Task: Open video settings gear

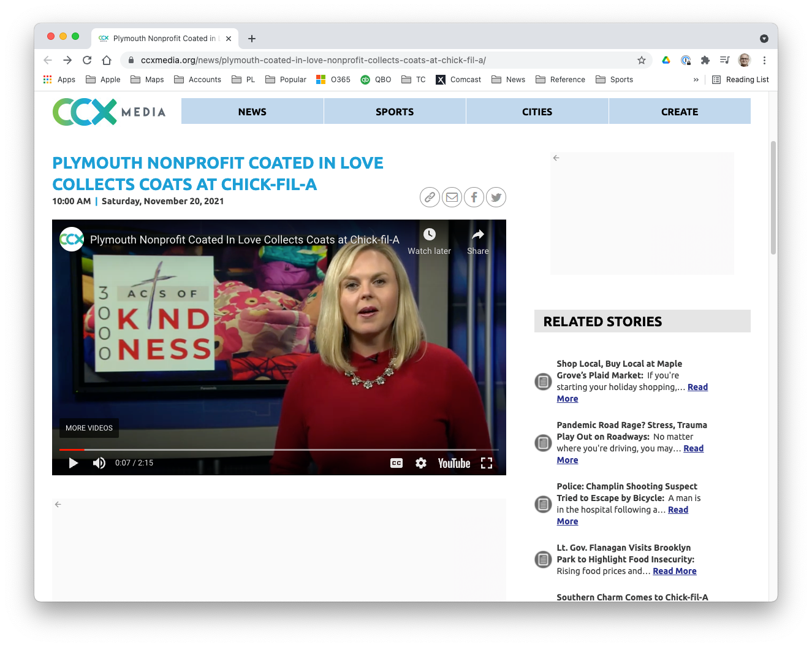Action: pyautogui.click(x=421, y=463)
